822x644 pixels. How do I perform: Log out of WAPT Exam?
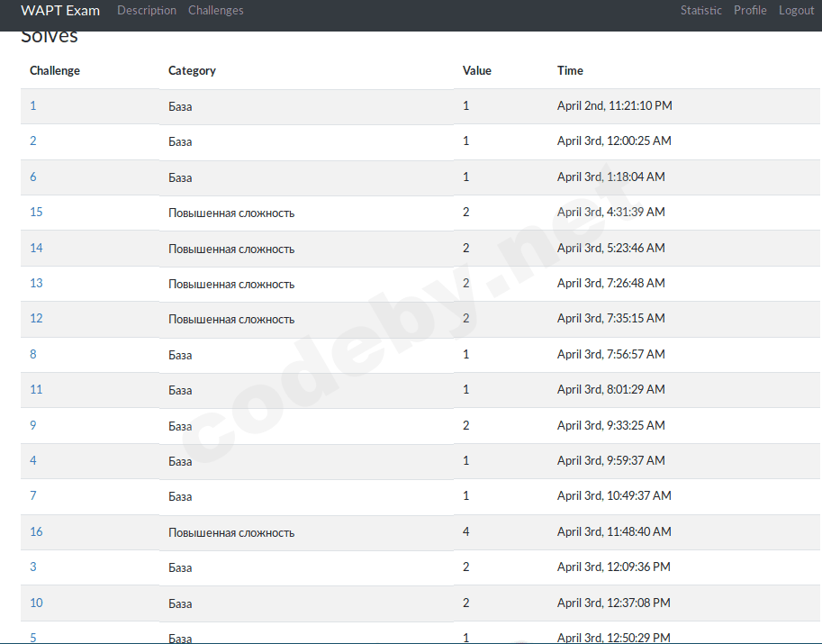point(796,10)
